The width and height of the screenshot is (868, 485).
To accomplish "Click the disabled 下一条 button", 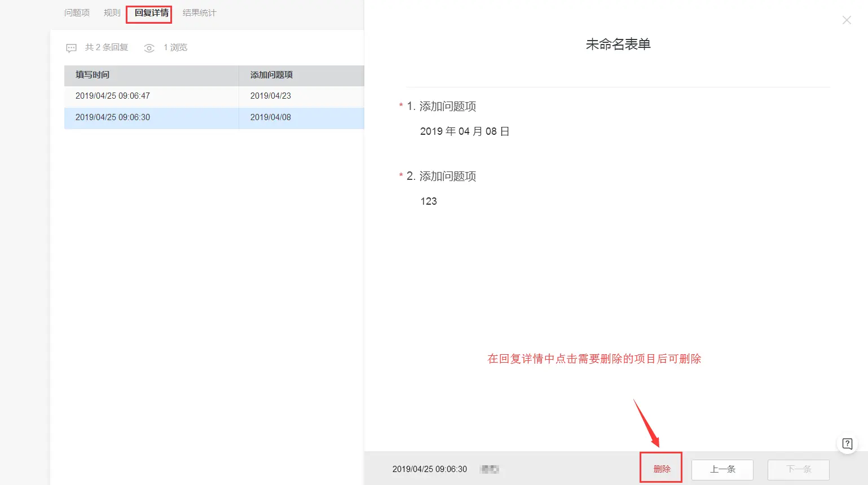I will [x=799, y=469].
